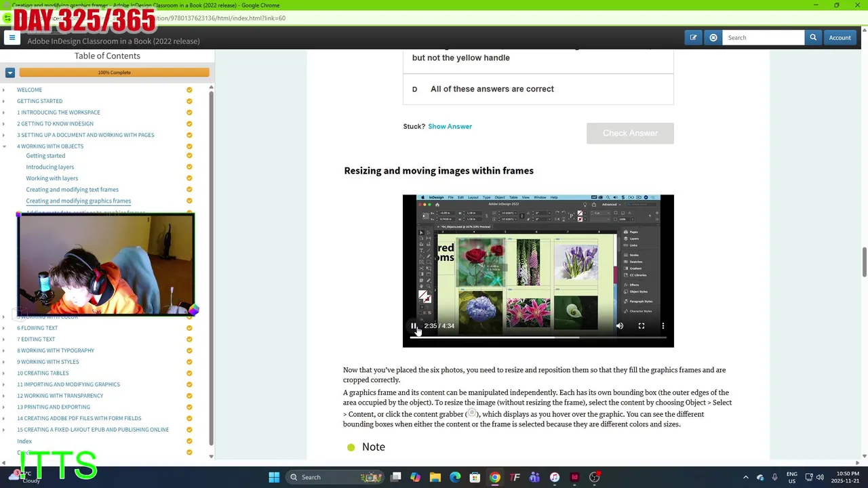The height and width of the screenshot is (488, 868).
Task: Click the Show Answer link
Action: pyautogui.click(x=450, y=127)
